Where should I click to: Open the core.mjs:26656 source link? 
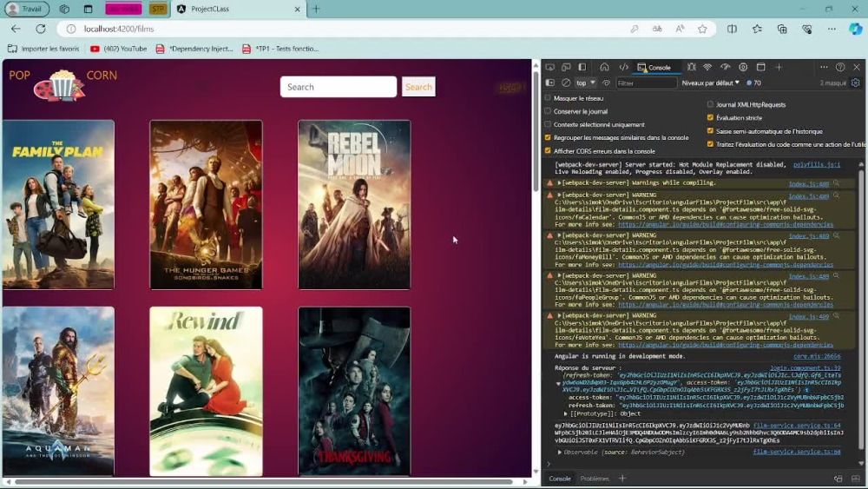pos(817,356)
